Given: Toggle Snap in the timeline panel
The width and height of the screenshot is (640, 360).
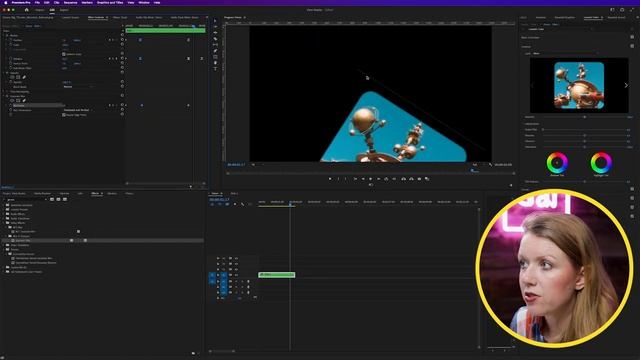Looking at the screenshot, I should 220,204.
